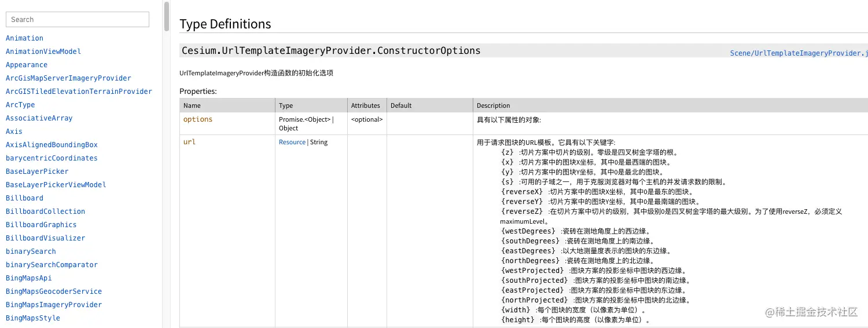Image resolution: width=868 pixels, height=328 pixels.
Task: Click the Search input field
Action: (78, 19)
